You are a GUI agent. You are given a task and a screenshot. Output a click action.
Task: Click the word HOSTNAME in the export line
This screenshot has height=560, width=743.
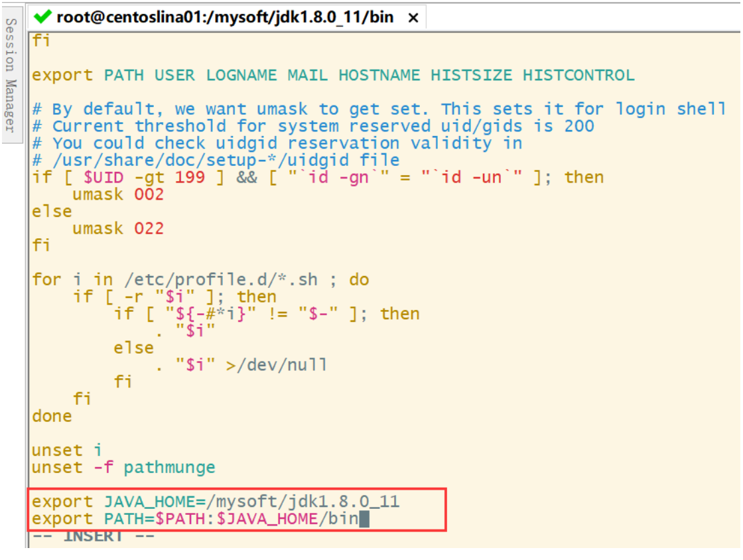coord(379,76)
